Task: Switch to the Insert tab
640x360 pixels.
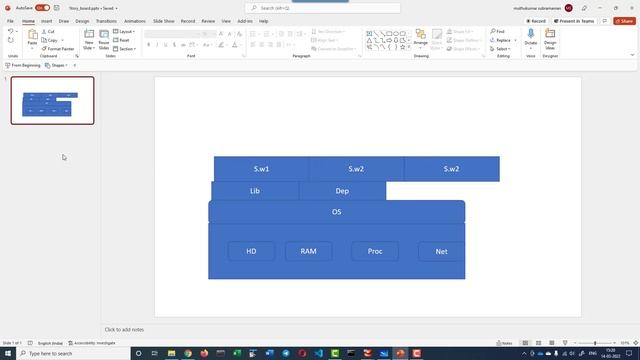Action: point(46,21)
